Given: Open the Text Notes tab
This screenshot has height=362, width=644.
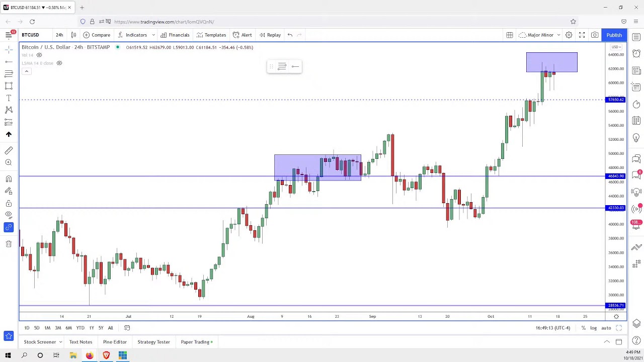Looking at the screenshot, I should [80, 342].
